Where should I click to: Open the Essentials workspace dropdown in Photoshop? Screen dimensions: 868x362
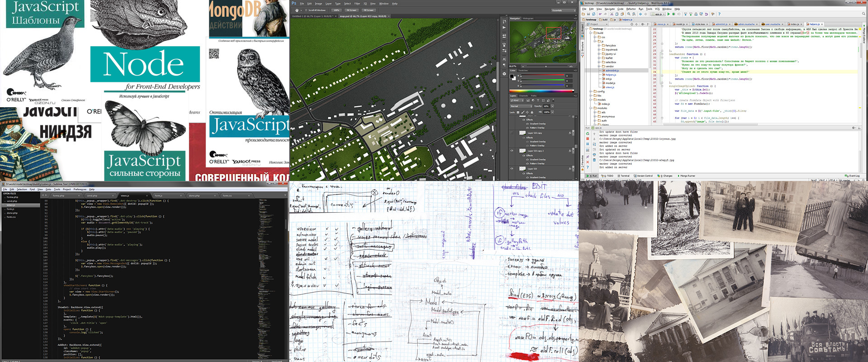[x=563, y=10]
